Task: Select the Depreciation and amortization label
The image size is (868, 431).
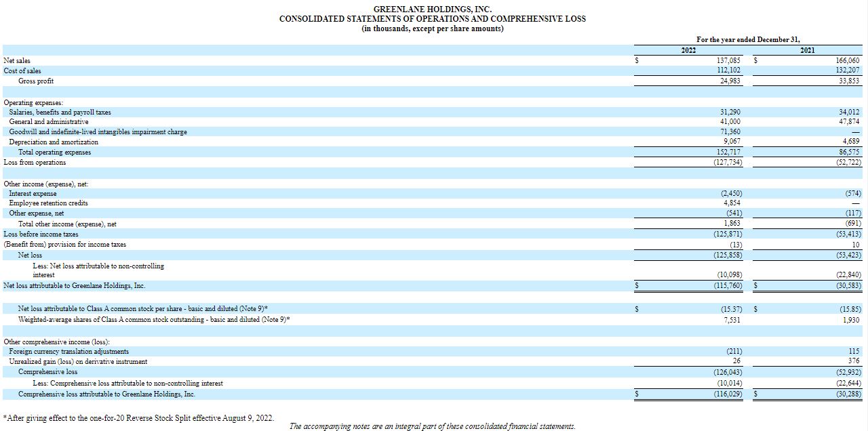Action: [x=54, y=142]
